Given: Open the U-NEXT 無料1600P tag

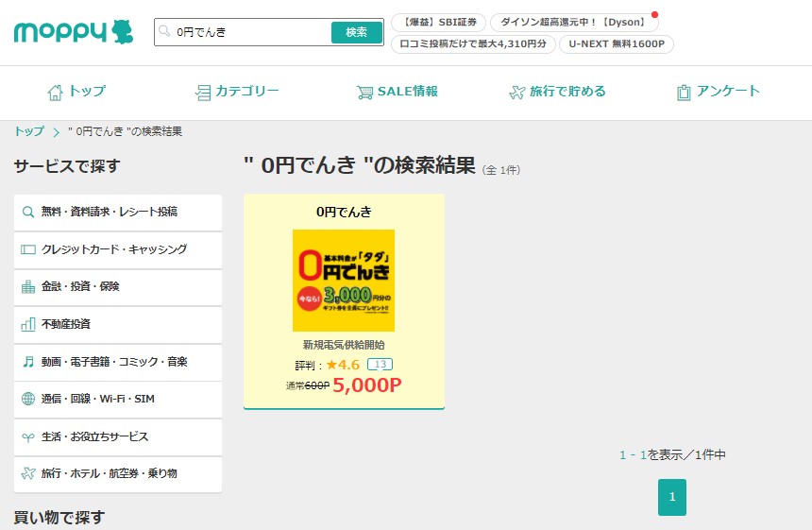Looking at the screenshot, I should coord(617,44).
